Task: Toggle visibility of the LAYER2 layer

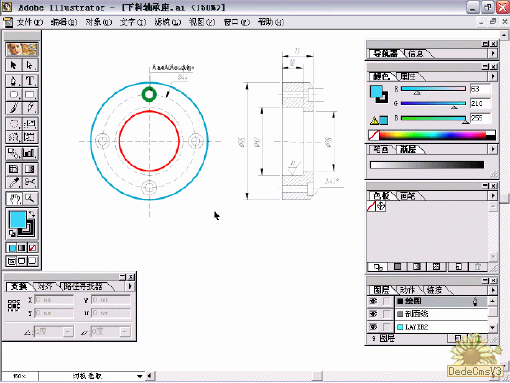Action: tap(374, 327)
